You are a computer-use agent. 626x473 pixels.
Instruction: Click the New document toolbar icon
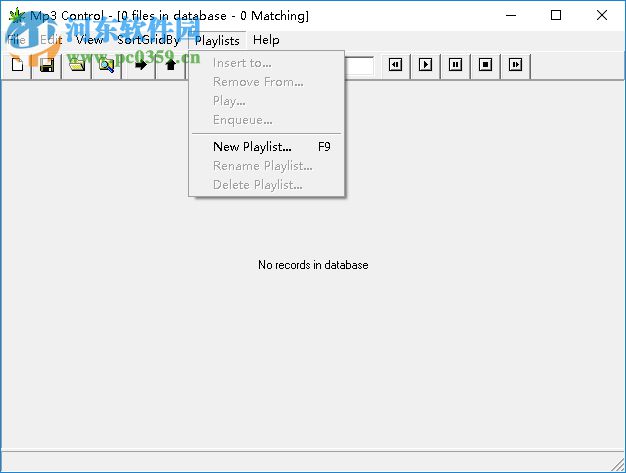point(17,65)
